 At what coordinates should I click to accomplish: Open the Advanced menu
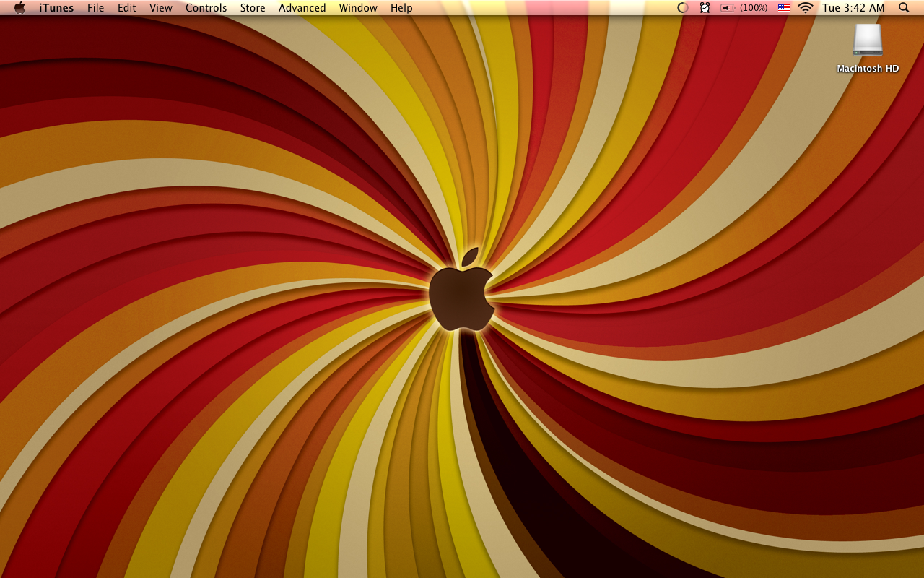tap(302, 8)
